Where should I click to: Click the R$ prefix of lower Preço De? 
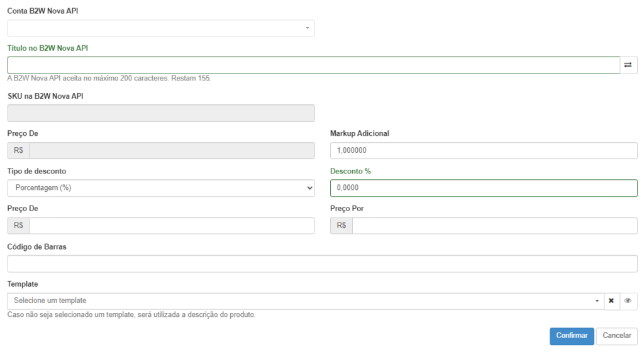point(18,226)
